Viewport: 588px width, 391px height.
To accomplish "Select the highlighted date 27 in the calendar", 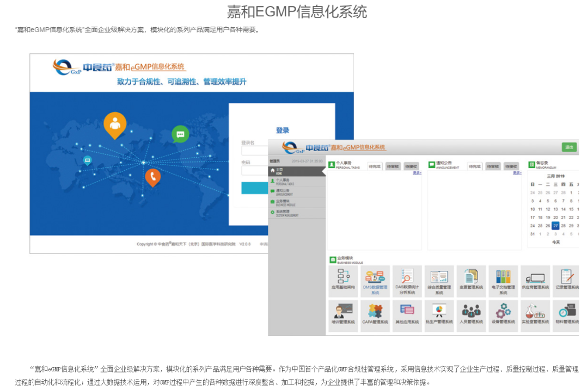I will coord(555,226).
